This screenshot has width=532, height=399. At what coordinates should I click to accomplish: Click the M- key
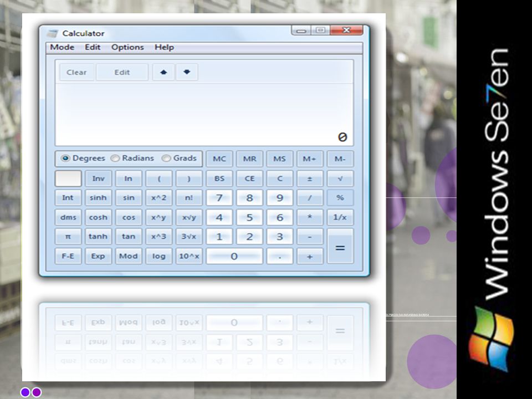[x=340, y=159]
